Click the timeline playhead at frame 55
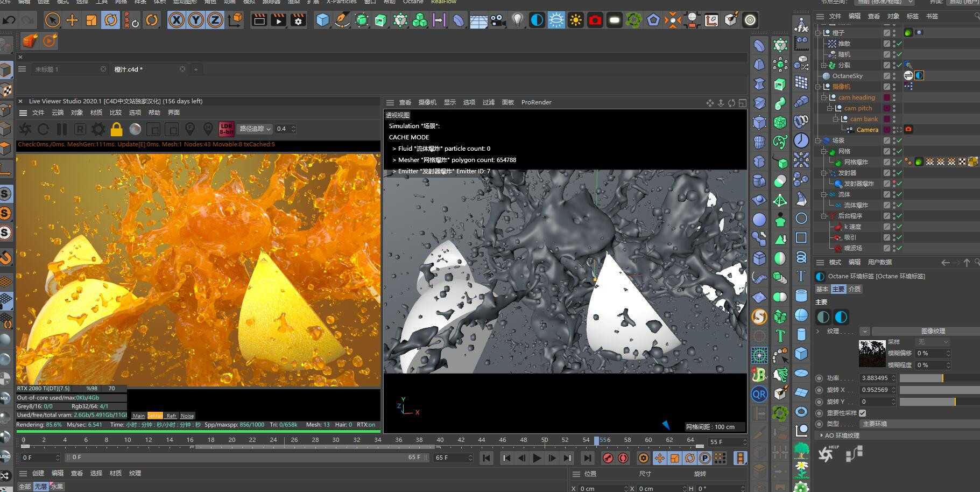 [596, 440]
